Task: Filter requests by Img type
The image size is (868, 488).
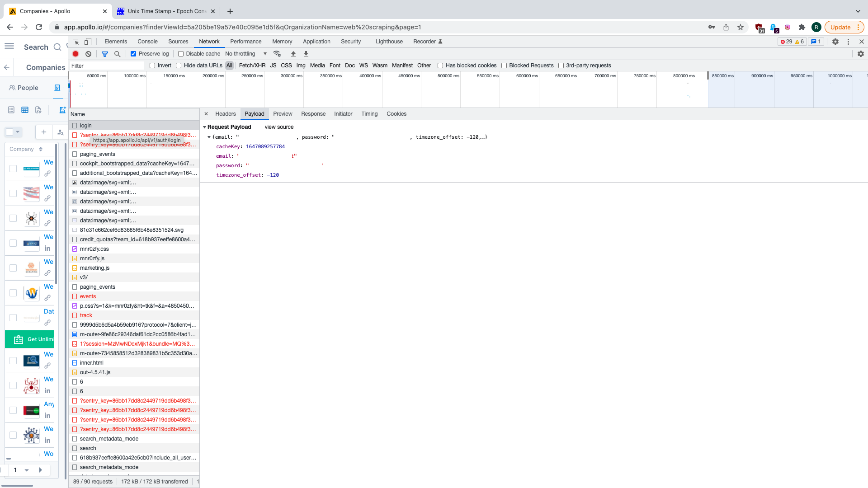Action: [301, 66]
